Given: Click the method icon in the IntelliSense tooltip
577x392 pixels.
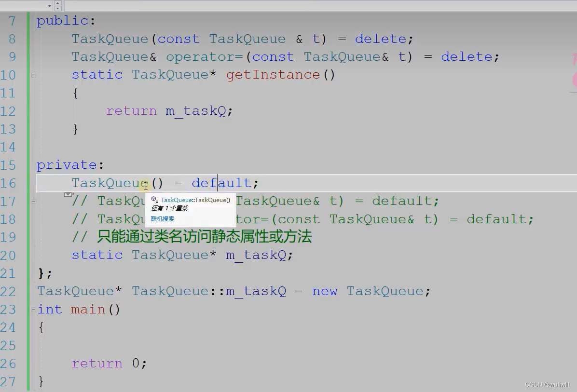Looking at the screenshot, I should tap(153, 199).
